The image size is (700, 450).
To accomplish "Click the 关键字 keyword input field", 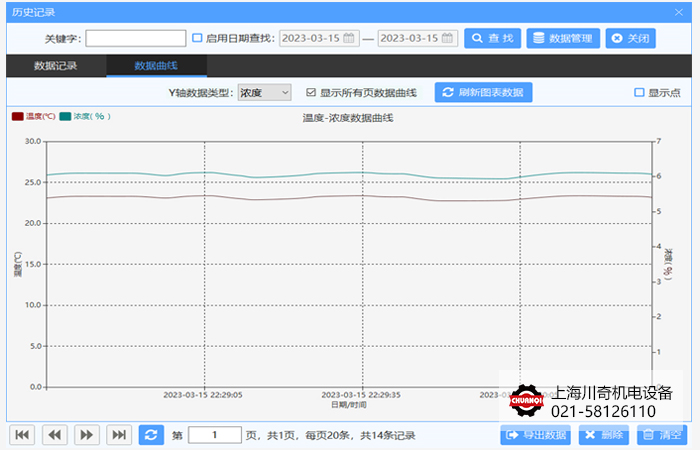I will click(x=135, y=38).
